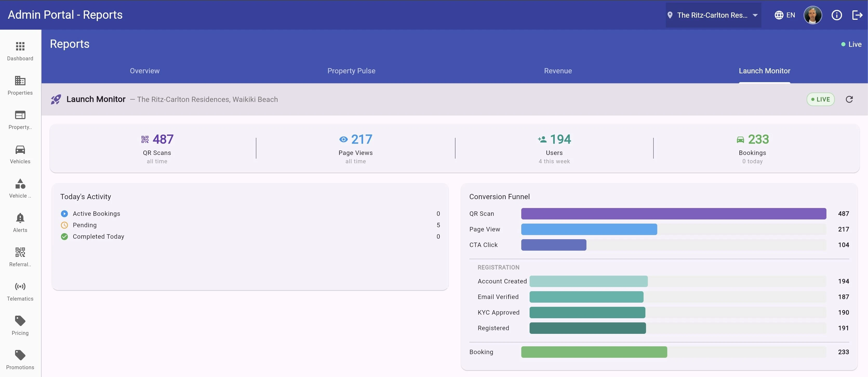Click the Active Bookings play icon
Image resolution: width=868 pixels, height=377 pixels.
(x=64, y=214)
